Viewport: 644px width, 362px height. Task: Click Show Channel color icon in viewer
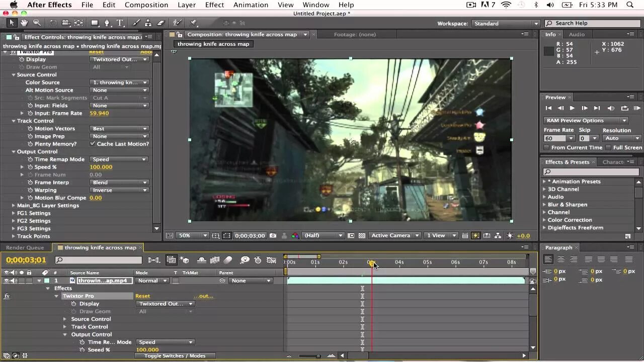click(295, 235)
